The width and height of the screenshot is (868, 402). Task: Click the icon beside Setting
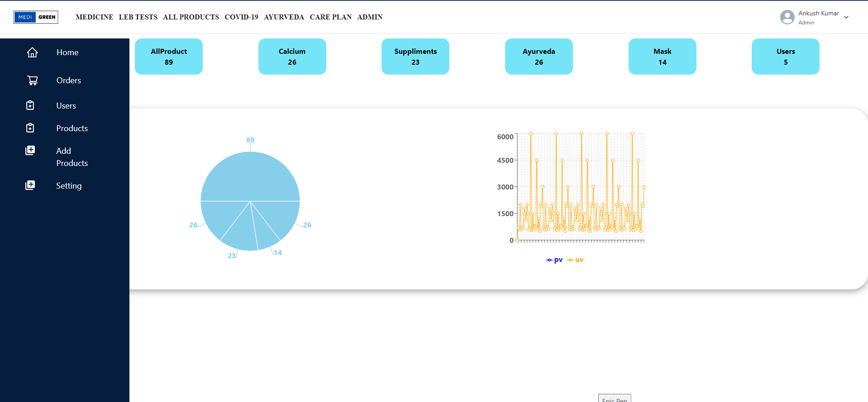point(30,185)
